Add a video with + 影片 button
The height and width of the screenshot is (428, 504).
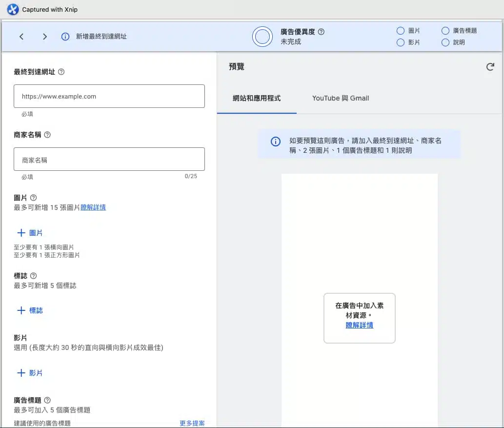pyautogui.click(x=30, y=373)
